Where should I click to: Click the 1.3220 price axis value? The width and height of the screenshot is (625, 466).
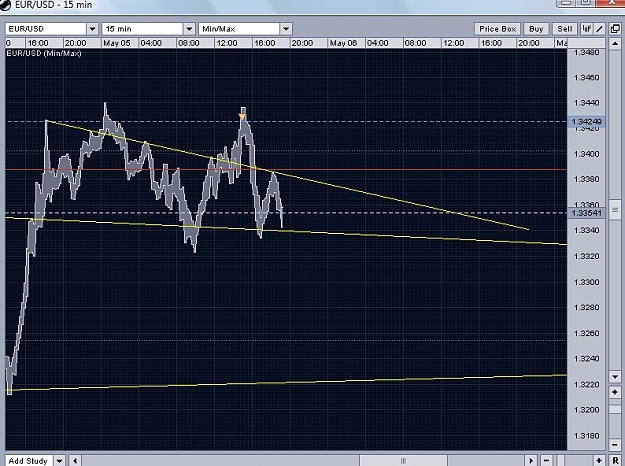coord(586,384)
